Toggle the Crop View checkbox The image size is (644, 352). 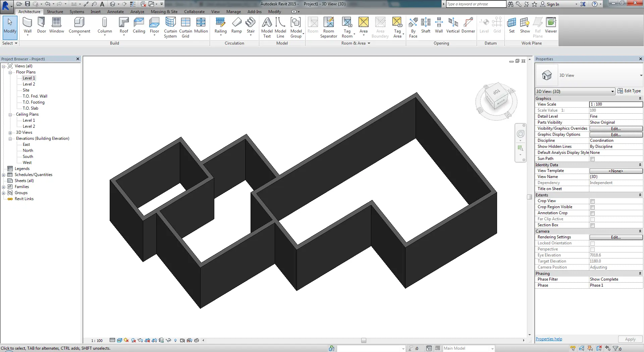click(x=592, y=201)
